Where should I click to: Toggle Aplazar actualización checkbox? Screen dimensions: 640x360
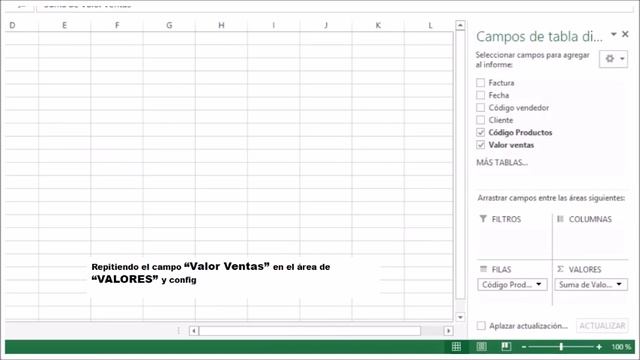coord(481,326)
